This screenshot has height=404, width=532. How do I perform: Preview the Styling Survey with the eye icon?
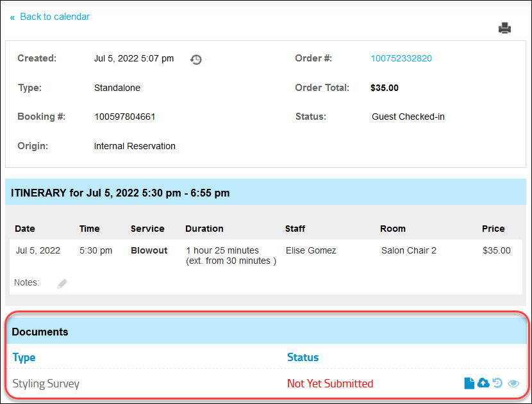[x=513, y=384]
